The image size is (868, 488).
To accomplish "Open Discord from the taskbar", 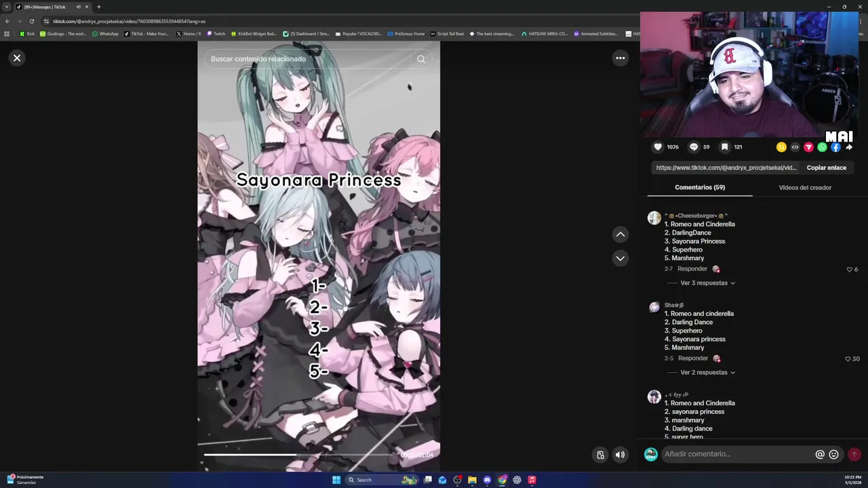I will point(487,480).
